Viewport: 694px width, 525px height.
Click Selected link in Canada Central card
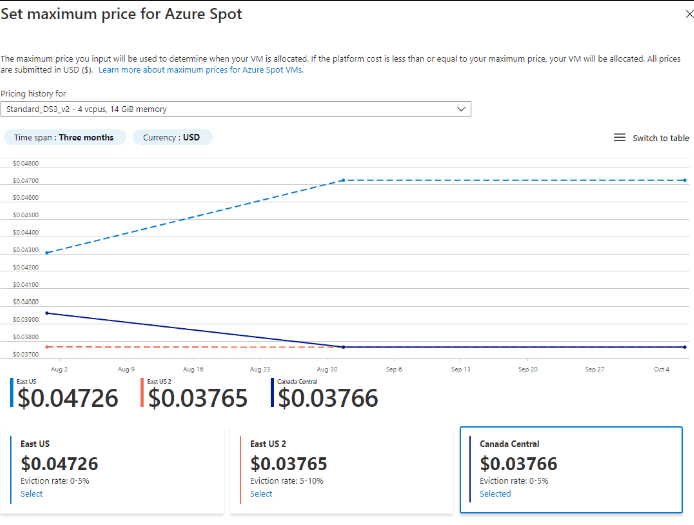[x=495, y=494]
